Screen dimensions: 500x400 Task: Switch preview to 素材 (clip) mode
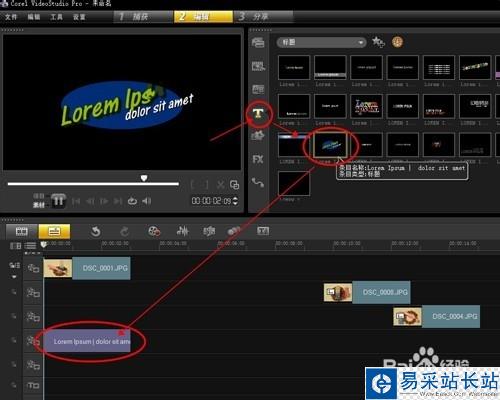pyautogui.click(x=39, y=205)
